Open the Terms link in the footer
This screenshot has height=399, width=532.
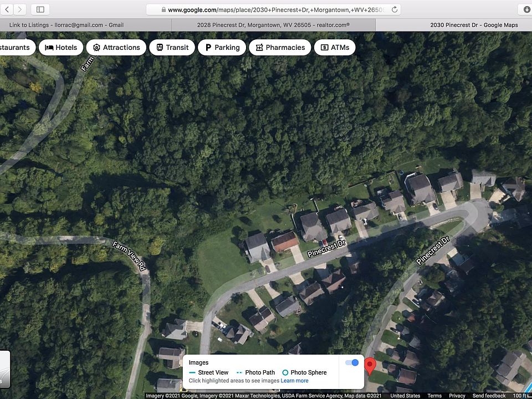coord(434,396)
